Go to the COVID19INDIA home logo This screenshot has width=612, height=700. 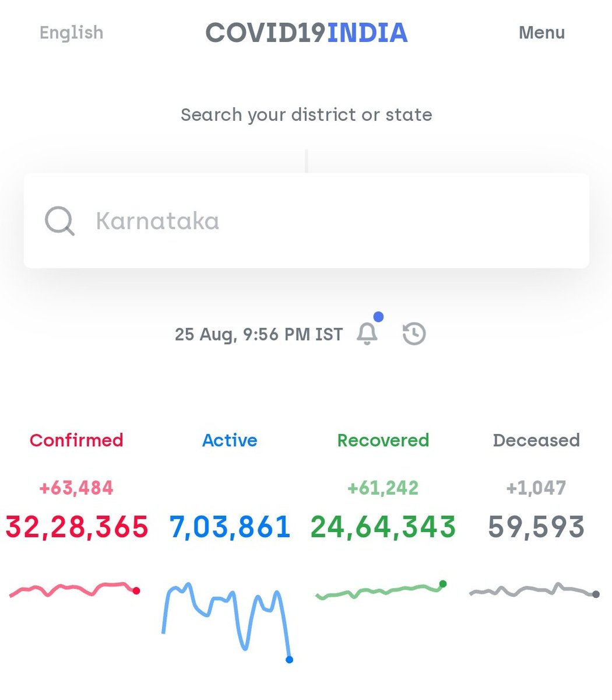pos(306,33)
